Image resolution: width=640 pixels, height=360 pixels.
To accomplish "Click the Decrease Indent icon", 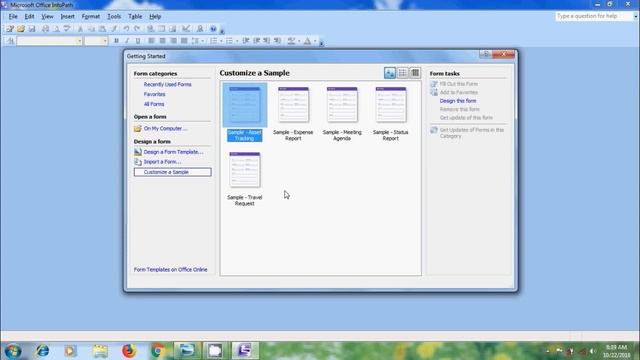I will coord(246,41).
